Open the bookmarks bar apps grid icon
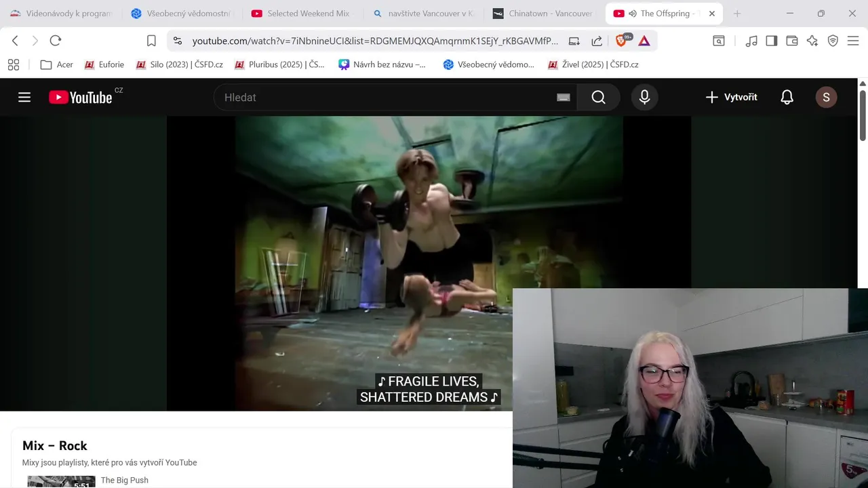 click(14, 64)
